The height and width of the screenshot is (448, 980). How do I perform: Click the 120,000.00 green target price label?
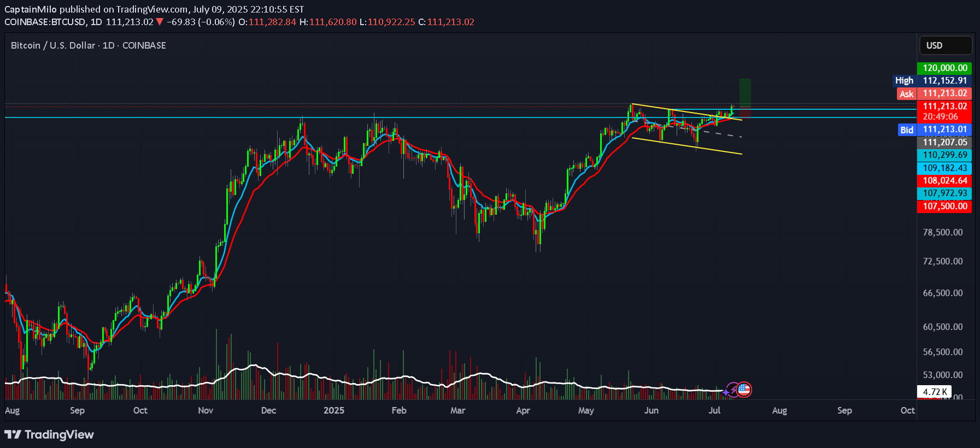(x=944, y=68)
